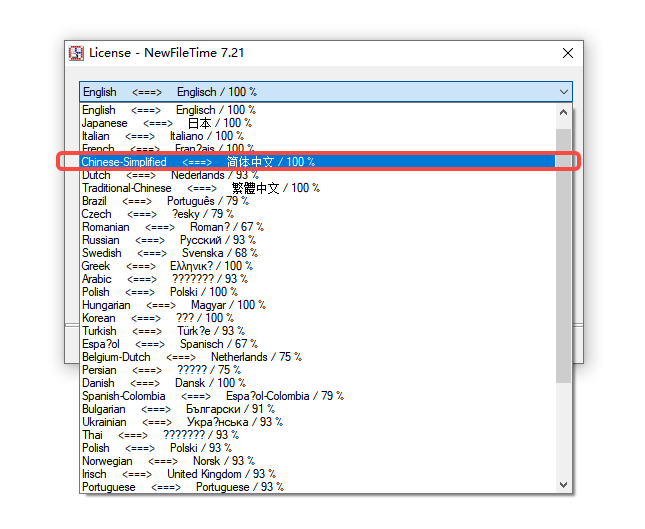Close the License dialog window

pyautogui.click(x=568, y=53)
